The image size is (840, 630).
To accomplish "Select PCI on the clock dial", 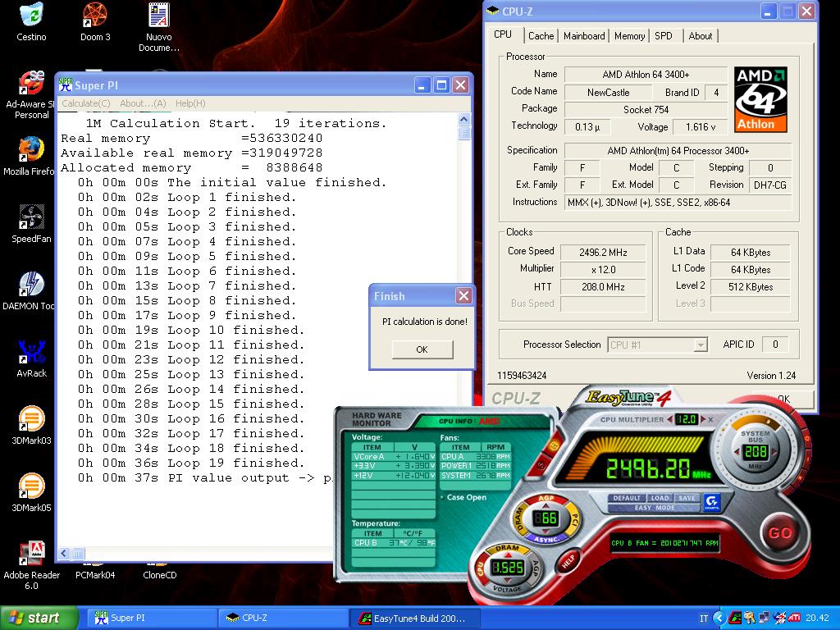I will 573,519.
